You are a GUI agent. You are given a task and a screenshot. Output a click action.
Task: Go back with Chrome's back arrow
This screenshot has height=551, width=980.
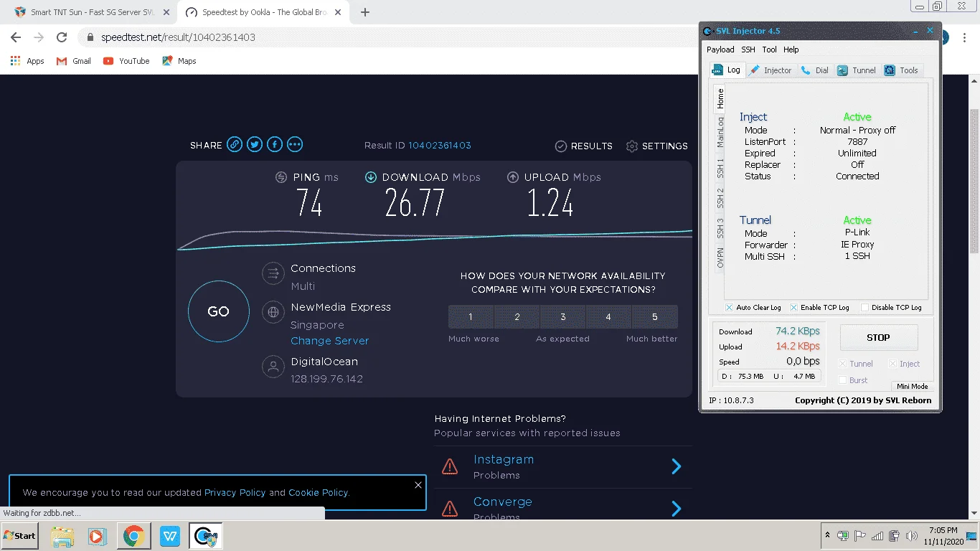pyautogui.click(x=16, y=37)
